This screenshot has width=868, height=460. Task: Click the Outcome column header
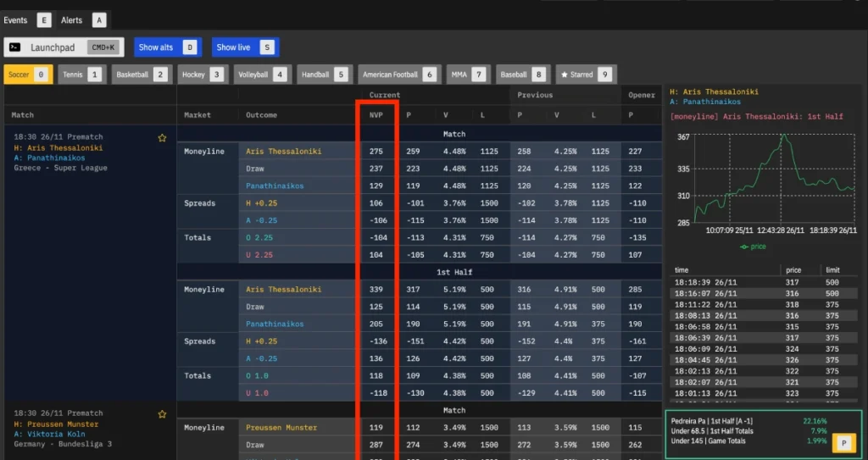click(x=261, y=115)
